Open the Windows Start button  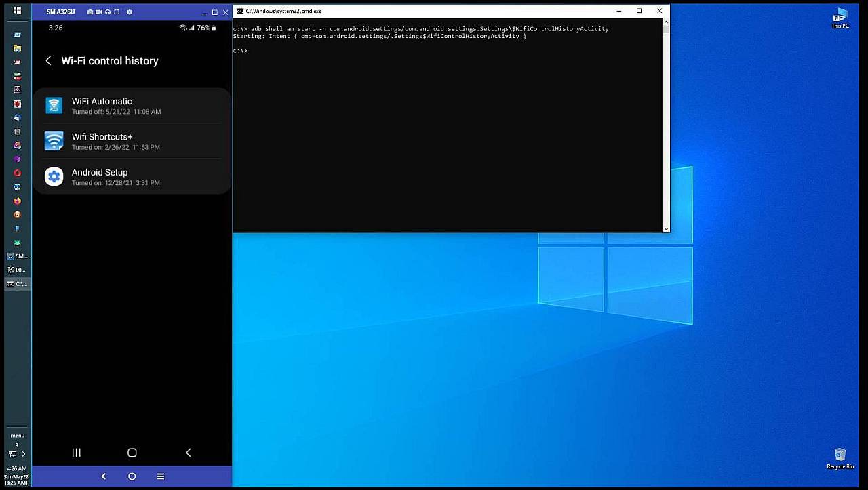point(17,11)
